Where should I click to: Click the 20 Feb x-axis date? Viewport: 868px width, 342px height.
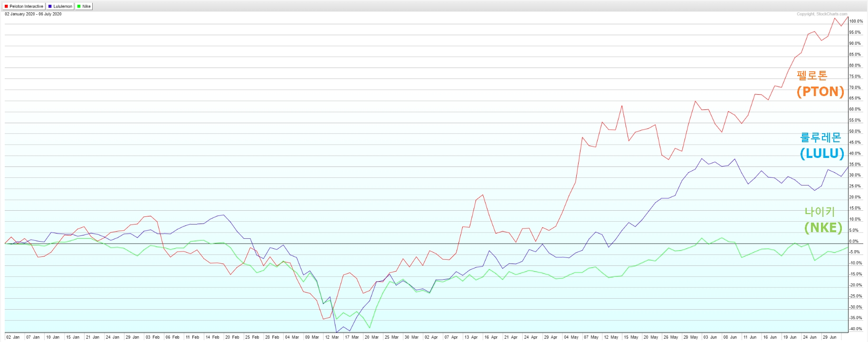click(x=232, y=337)
